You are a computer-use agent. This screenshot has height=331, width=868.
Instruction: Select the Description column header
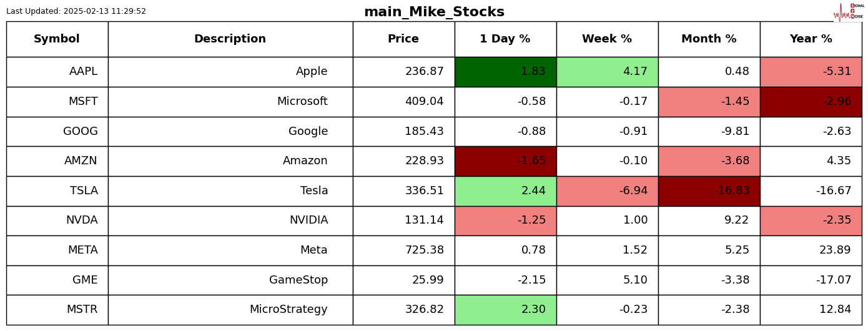point(230,39)
